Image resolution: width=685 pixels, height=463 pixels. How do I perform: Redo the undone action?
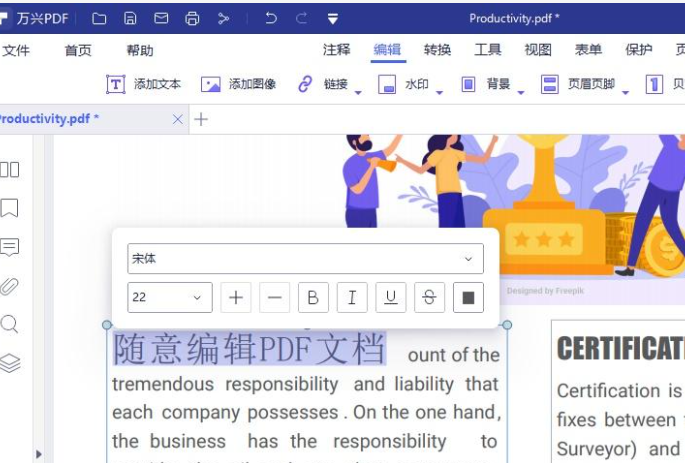301,18
